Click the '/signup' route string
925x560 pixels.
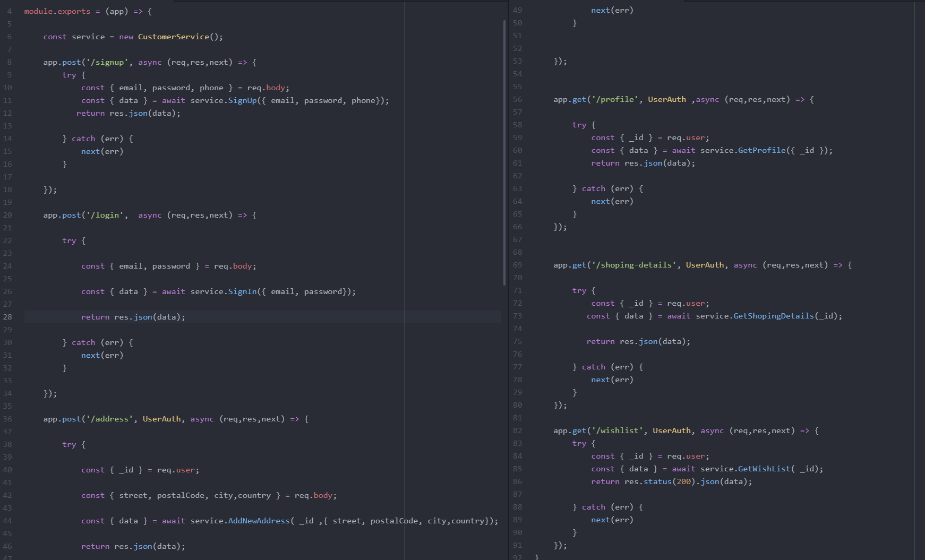click(x=107, y=62)
